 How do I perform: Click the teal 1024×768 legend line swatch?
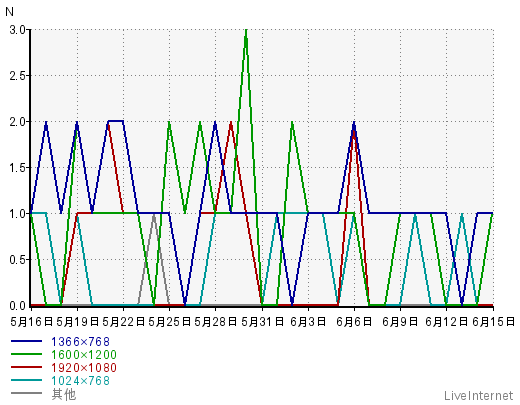click(26, 380)
